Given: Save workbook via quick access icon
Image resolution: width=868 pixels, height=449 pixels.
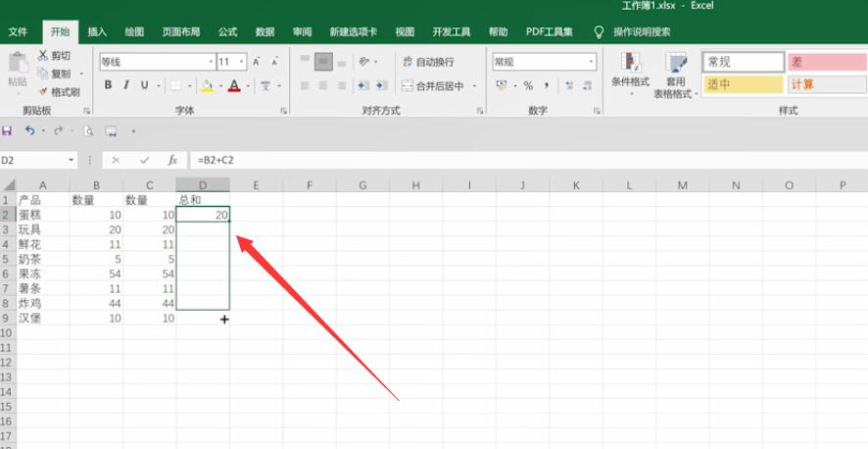Looking at the screenshot, I should [7, 131].
